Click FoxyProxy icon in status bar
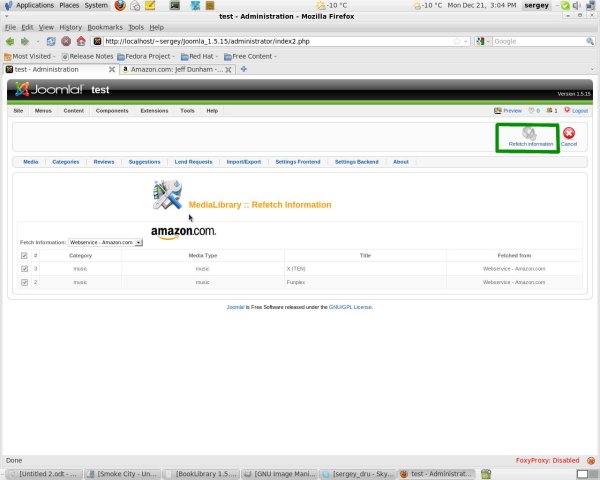The image size is (600, 480). click(x=591, y=460)
